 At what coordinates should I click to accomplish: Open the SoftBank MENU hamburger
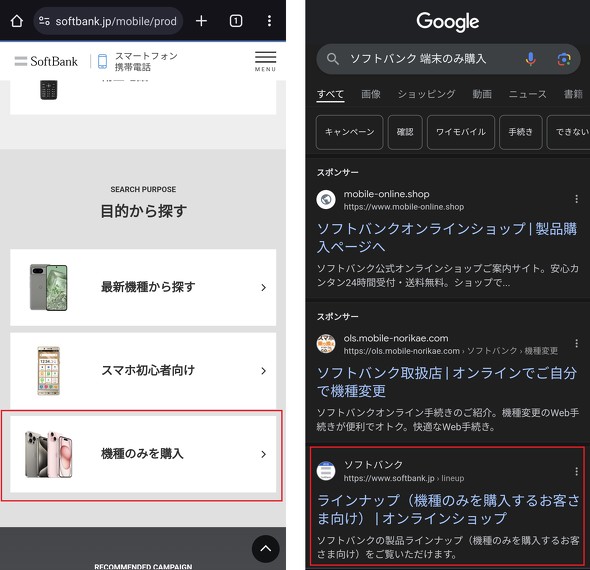tap(265, 61)
